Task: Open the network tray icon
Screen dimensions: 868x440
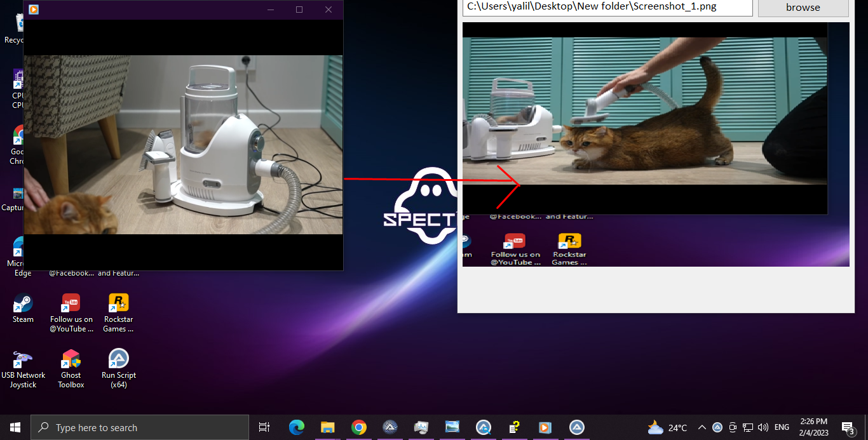Action: (748, 427)
